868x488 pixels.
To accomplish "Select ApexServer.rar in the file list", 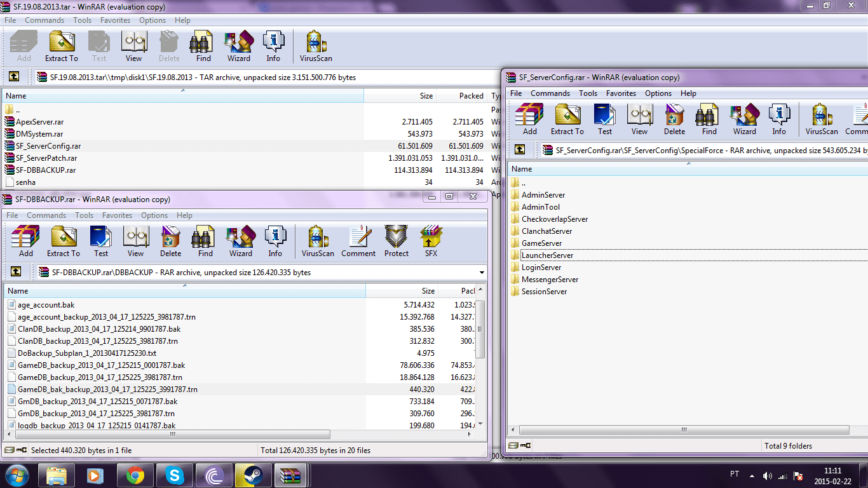I will [39, 121].
